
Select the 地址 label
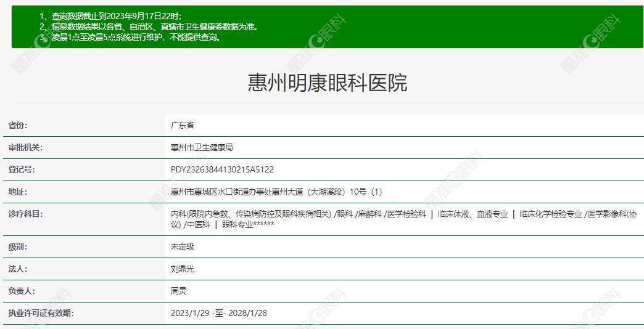18,192
